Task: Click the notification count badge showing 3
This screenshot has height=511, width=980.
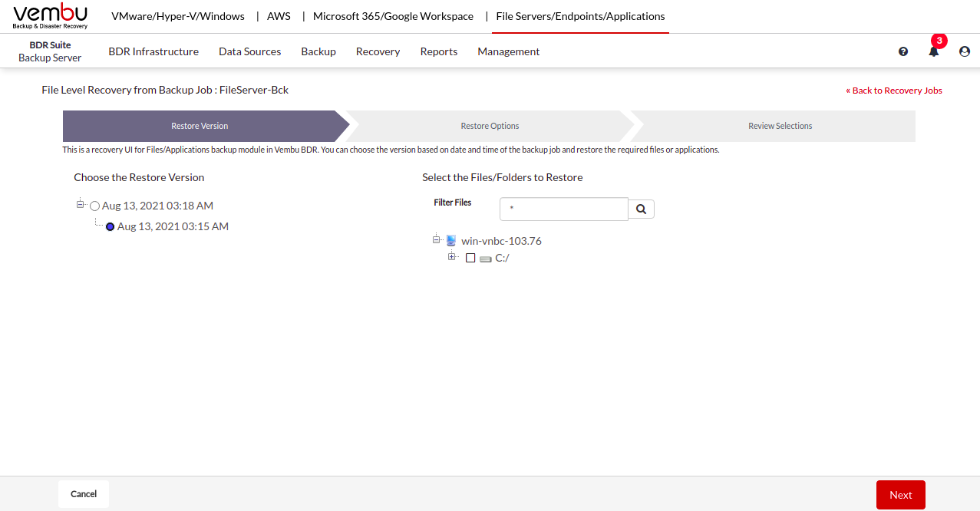Action: pyautogui.click(x=939, y=41)
